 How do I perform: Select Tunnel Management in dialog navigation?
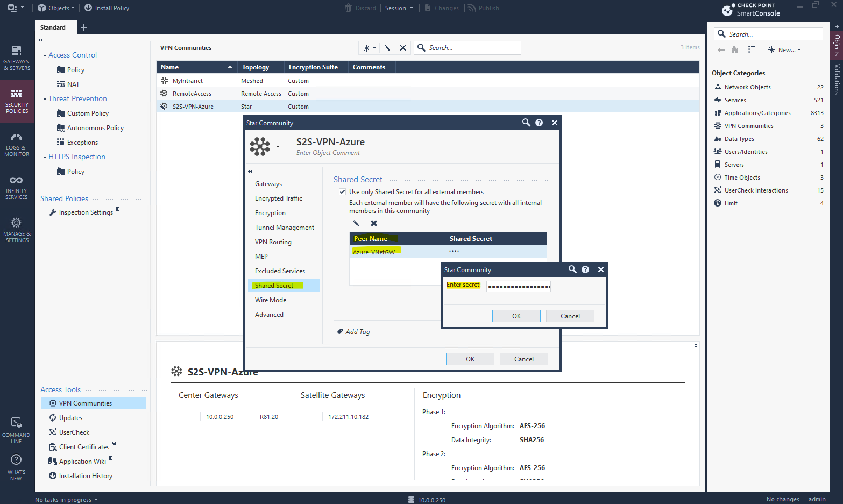(285, 228)
